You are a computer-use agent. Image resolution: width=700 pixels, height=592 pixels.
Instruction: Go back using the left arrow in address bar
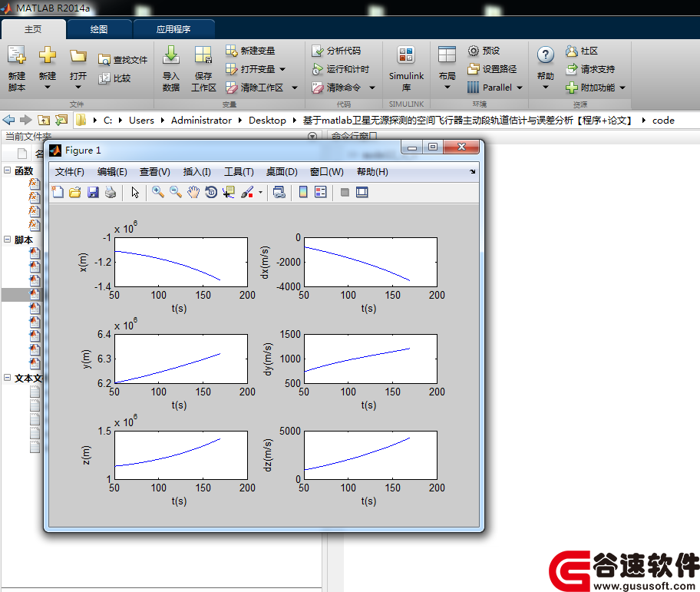(x=8, y=120)
